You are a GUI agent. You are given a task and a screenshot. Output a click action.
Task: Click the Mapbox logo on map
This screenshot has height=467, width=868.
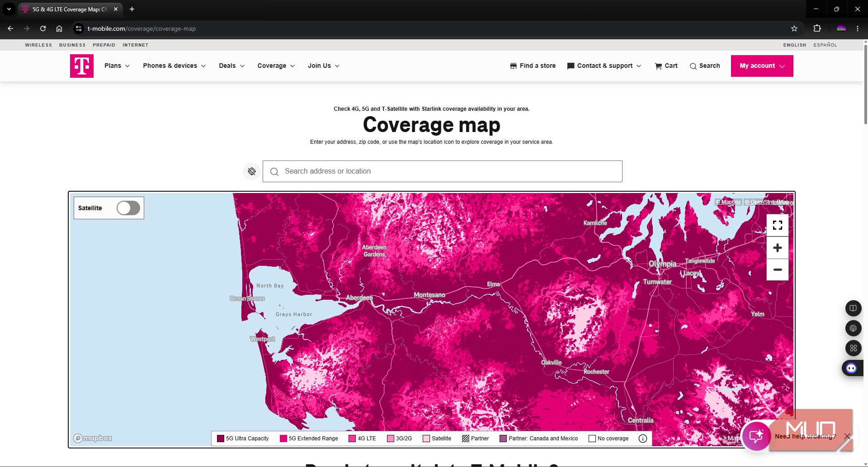click(93, 438)
